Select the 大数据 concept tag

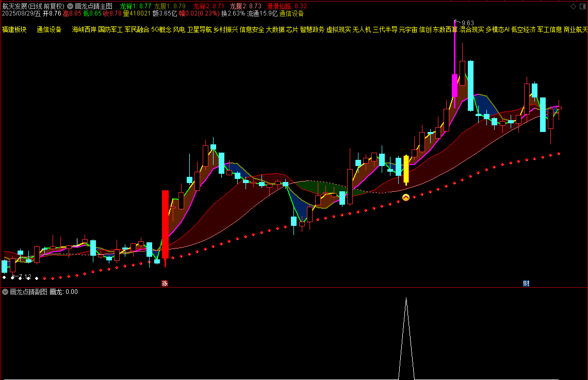point(275,29)
